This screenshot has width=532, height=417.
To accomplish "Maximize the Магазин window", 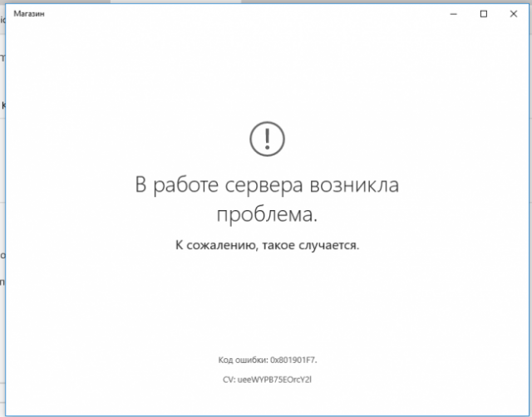I will click(484, 14).
